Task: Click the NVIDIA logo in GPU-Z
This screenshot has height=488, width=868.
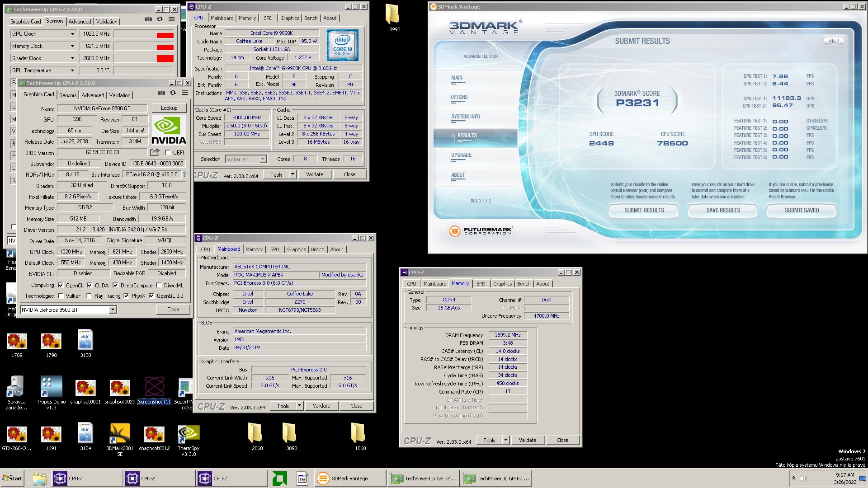Action: (169, 131)
